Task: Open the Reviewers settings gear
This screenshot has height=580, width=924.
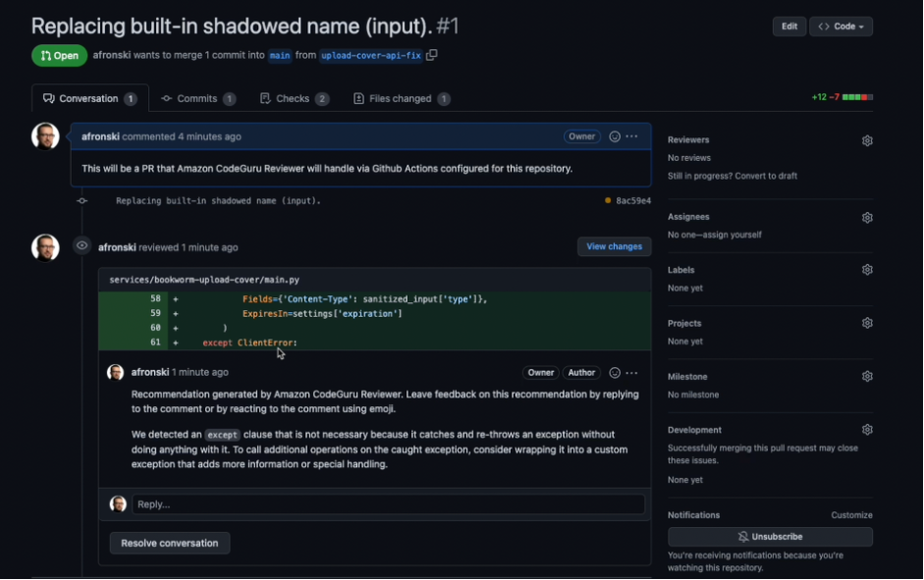Action: pos(867,140)
